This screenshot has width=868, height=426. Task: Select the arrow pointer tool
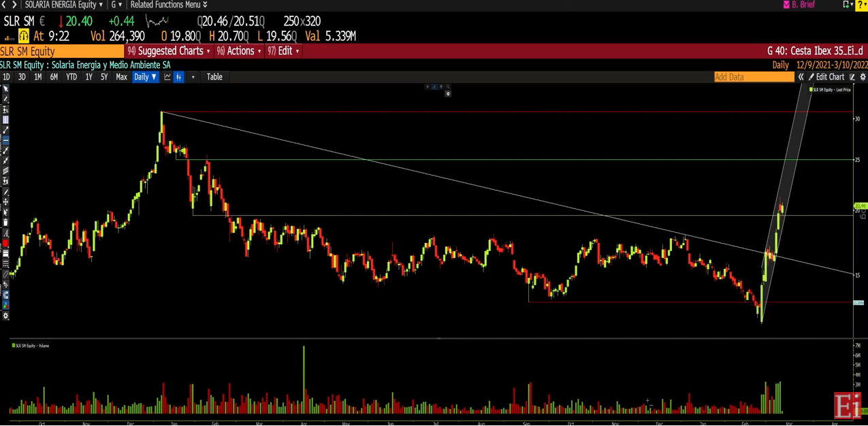tap(5, 89)
